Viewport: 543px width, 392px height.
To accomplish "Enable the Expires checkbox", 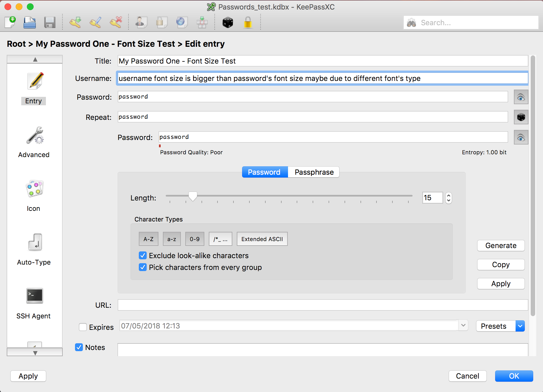I will tap(83, 327).
